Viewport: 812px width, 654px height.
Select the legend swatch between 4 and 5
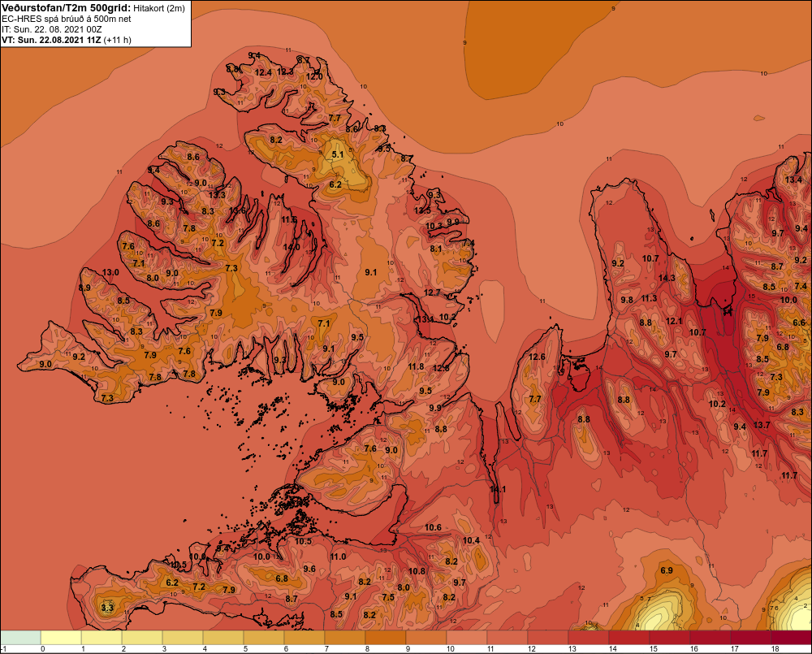[224, 638]
